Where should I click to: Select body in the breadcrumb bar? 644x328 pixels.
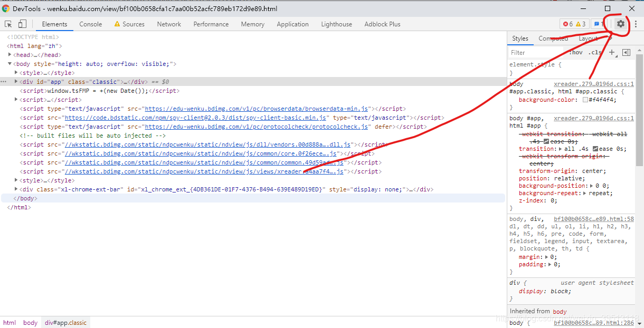pyautogui.click(x=30, y=322)
